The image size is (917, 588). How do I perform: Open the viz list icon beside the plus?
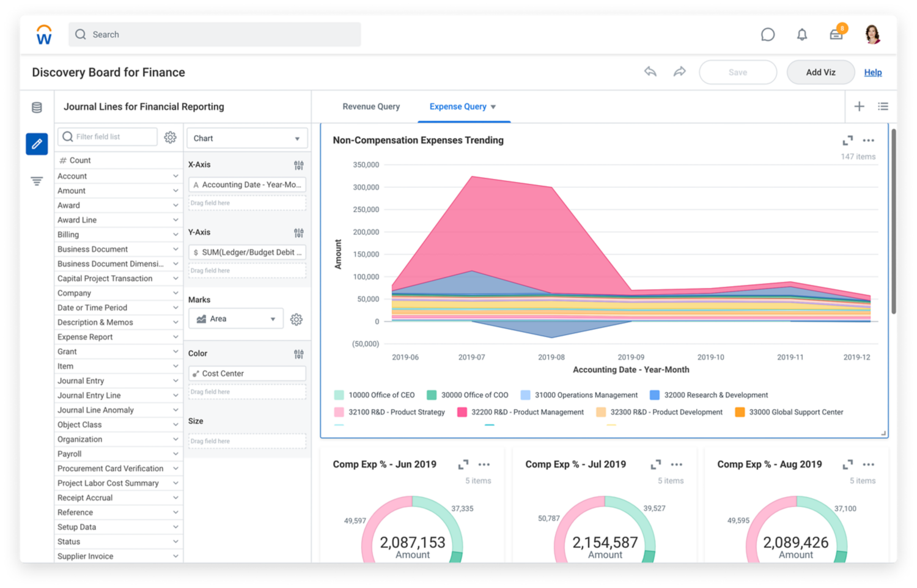[883, 106]
